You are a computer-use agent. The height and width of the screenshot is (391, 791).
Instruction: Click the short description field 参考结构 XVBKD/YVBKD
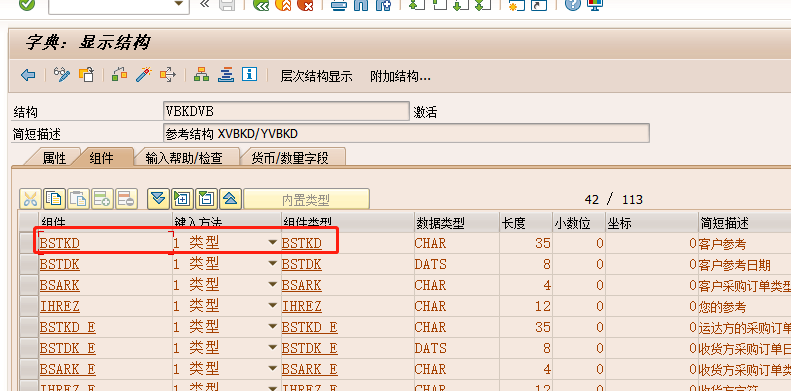pos(406,134)
